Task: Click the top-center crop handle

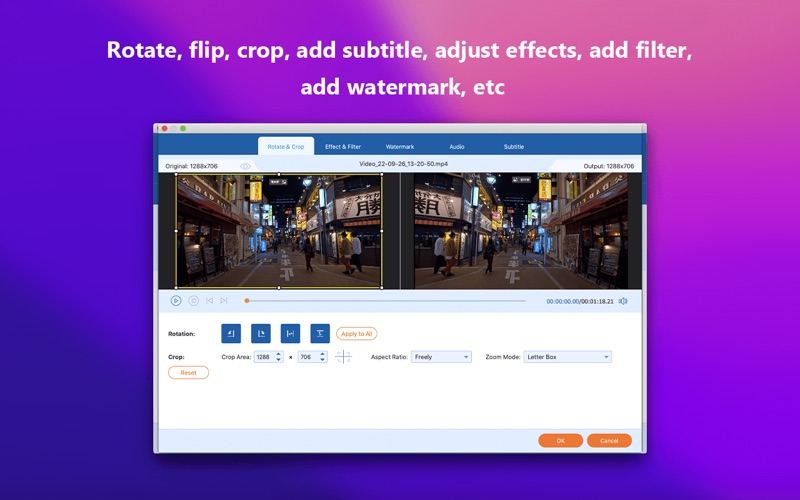Action: tap(279, 174)
